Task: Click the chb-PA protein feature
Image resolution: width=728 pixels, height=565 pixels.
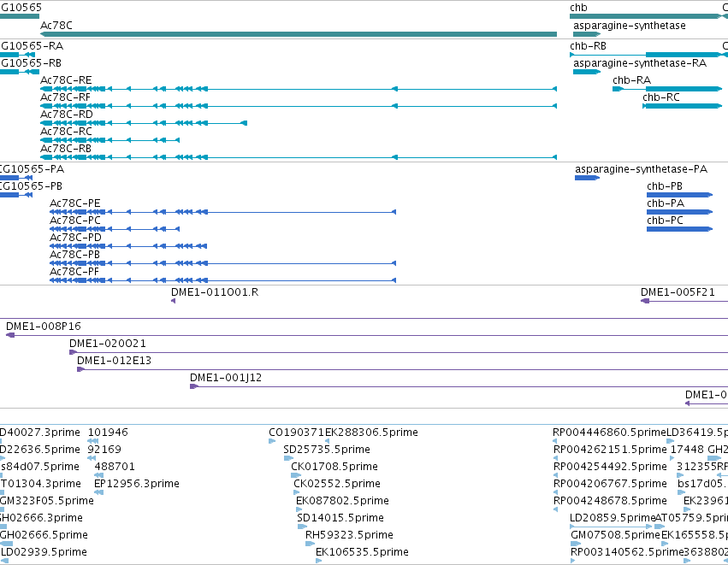Action: coord(679,212)
